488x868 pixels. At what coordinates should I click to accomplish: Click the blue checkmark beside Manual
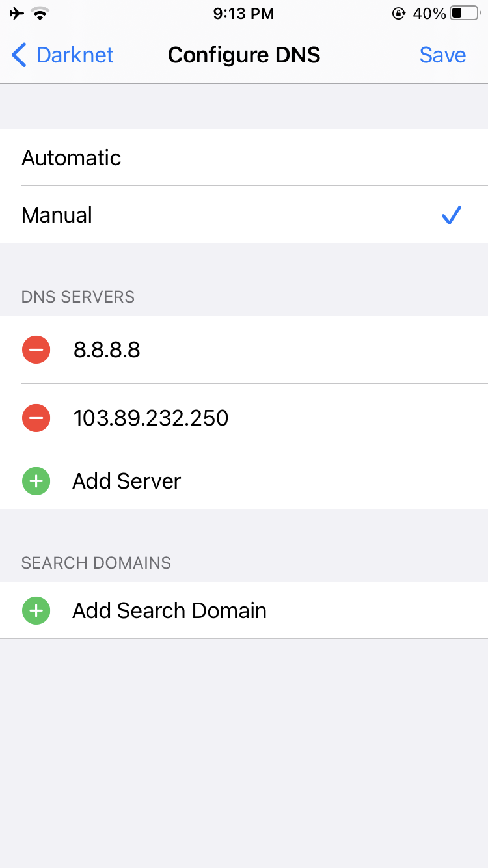pyautogui.click(x=451, y=215)
